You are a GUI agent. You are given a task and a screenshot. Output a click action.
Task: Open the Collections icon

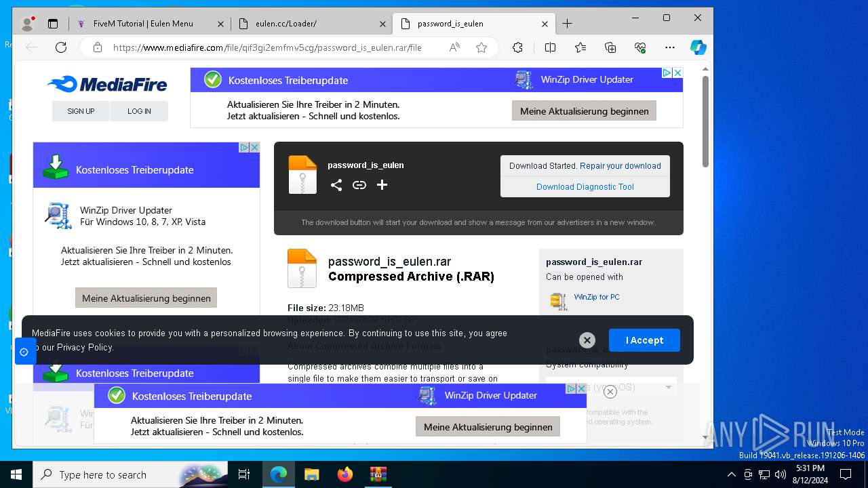tap(610, 47)
